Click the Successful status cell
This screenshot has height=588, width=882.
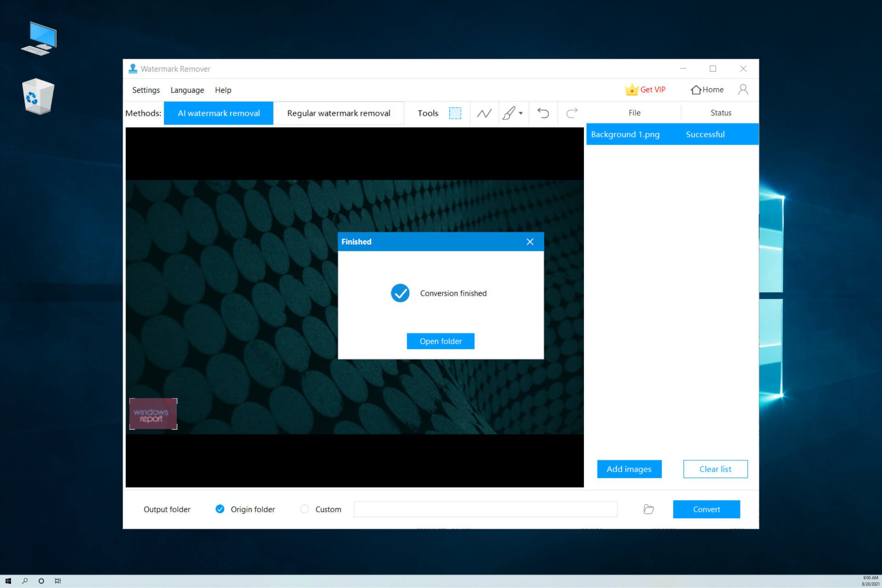(x=705, y=134)
